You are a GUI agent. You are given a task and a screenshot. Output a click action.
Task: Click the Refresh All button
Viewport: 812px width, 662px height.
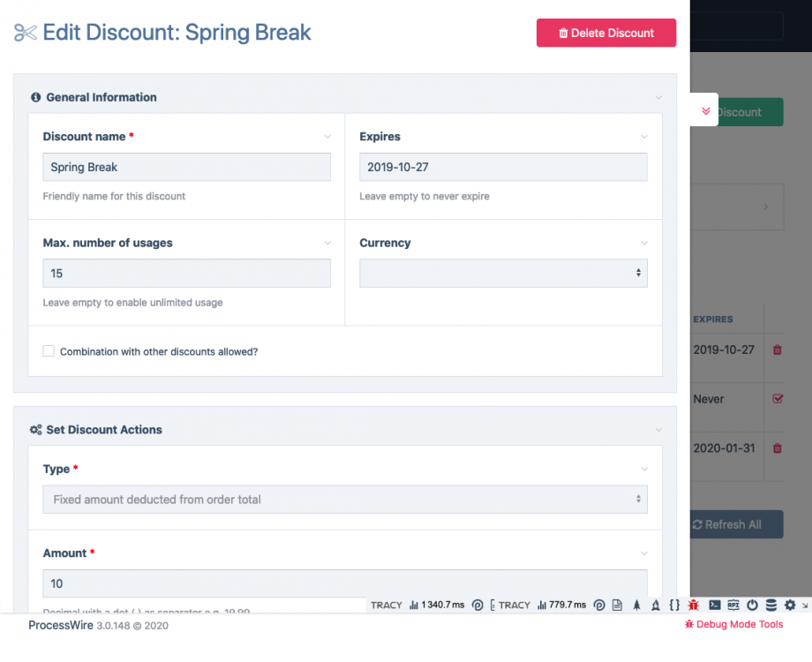735,523
